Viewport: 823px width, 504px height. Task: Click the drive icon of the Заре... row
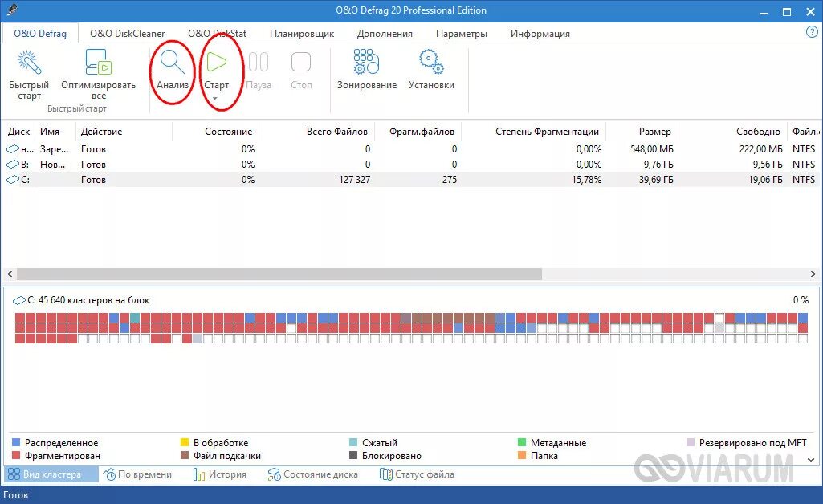[13, 149]
